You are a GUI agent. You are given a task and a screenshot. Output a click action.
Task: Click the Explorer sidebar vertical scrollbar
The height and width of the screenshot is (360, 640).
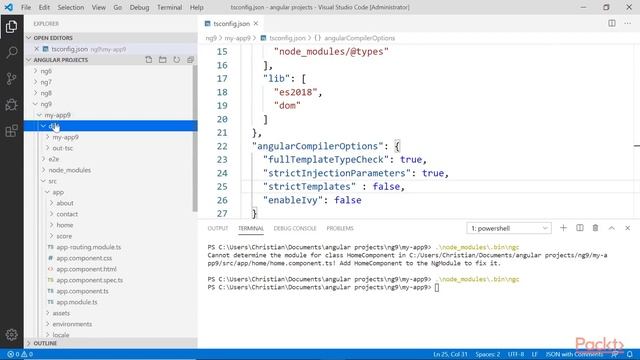pyautogui.click(x=195, y=138)
